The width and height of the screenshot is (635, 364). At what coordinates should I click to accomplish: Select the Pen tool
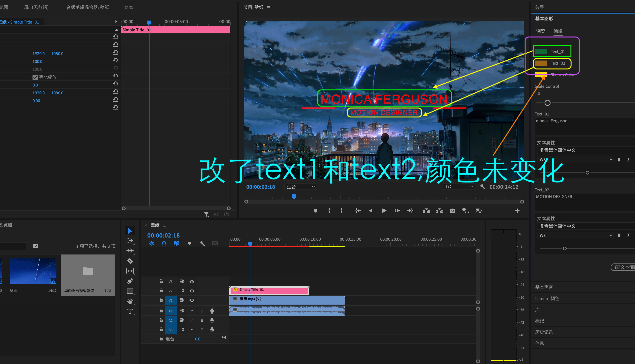coord(130,281)
